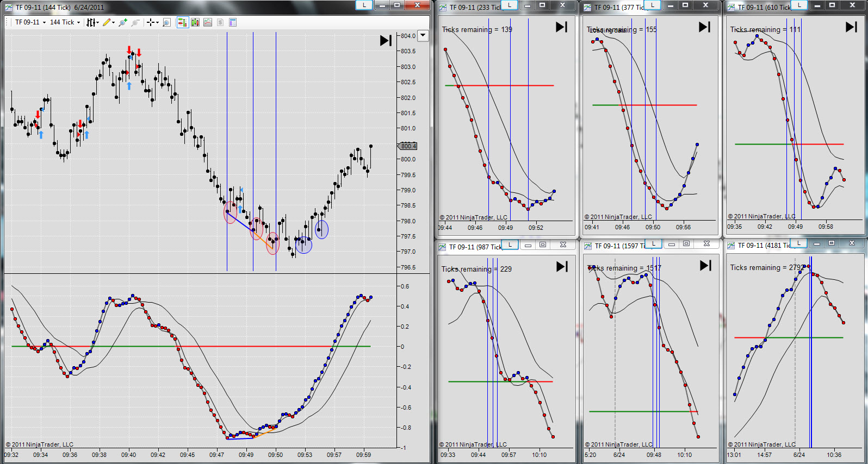The height and width of the screenshot is (464, 868).
Task: Click the greyed-out zoom out icon
Action: coord(135,22)
